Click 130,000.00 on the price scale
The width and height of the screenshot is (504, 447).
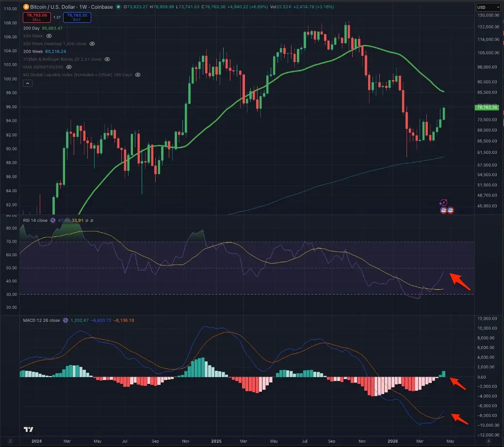click(488, 15)
